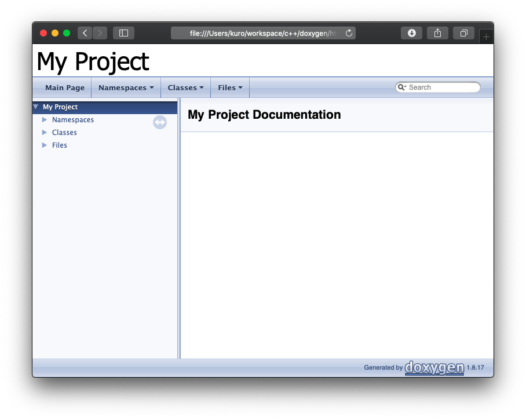Click the search magnifier dropdown icon
Viewport: 526px width, 420px height.
coord(402,87)
